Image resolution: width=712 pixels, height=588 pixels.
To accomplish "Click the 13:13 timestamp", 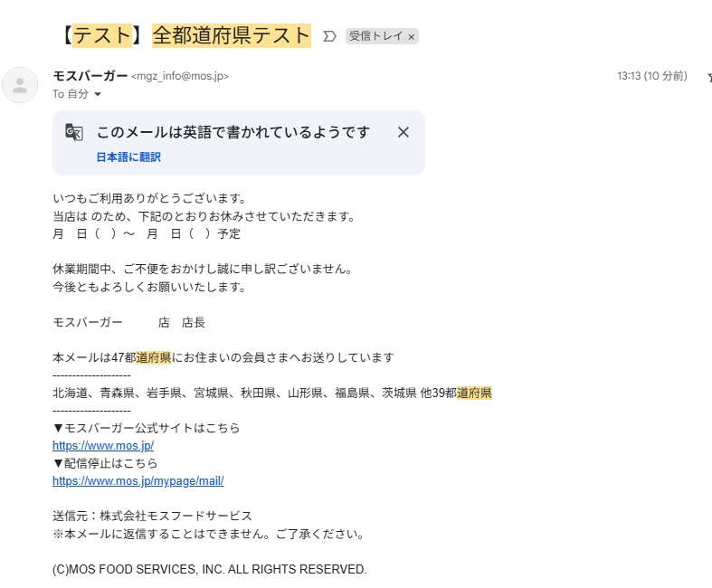I will click(x=651, y=76).
